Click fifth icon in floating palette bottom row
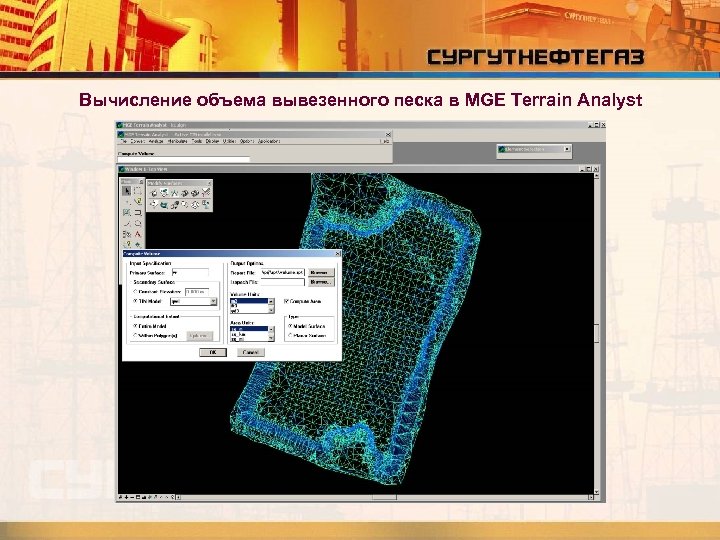Screen dimensions: 720x540 [x=195, y=205]
